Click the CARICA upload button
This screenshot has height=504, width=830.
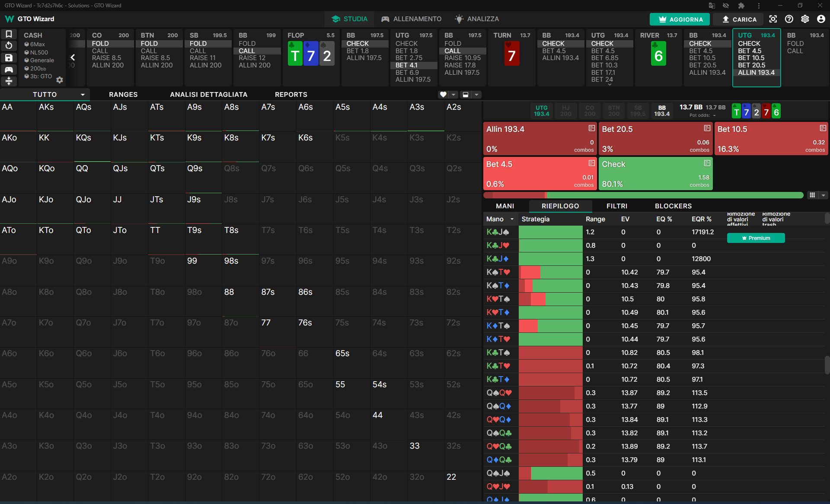[739, 19]
